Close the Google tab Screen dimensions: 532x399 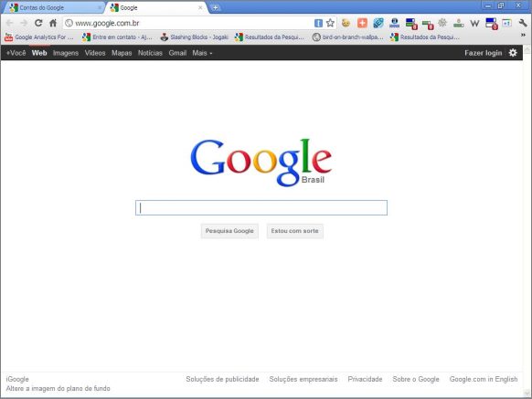click(x=200, y=7)
